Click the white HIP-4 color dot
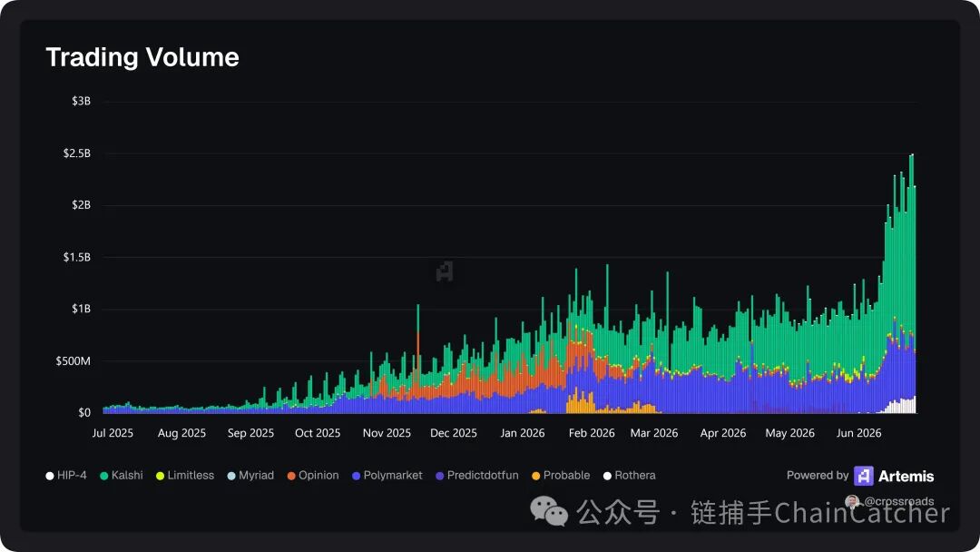980x552 pixels. (50, 477)
